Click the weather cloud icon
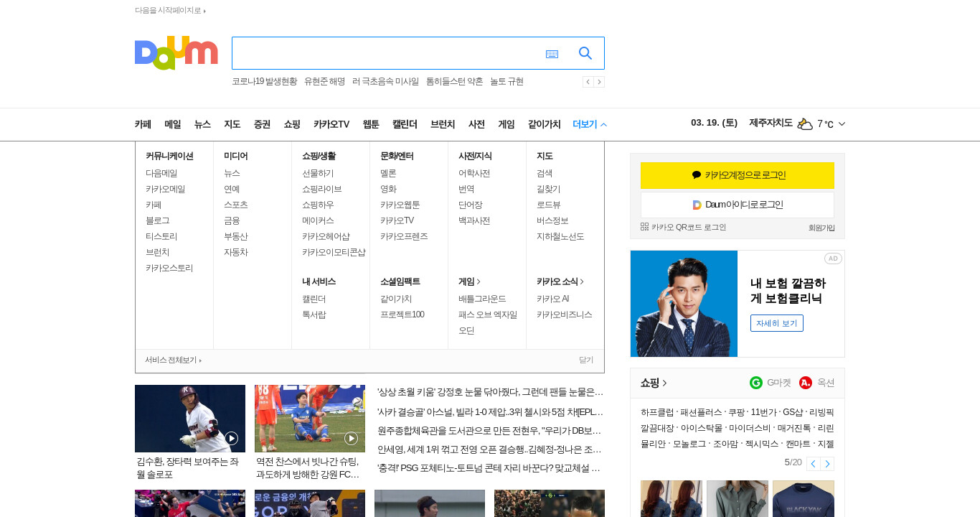980x517 pixels. pyautogui.click(x=805, y=124)
